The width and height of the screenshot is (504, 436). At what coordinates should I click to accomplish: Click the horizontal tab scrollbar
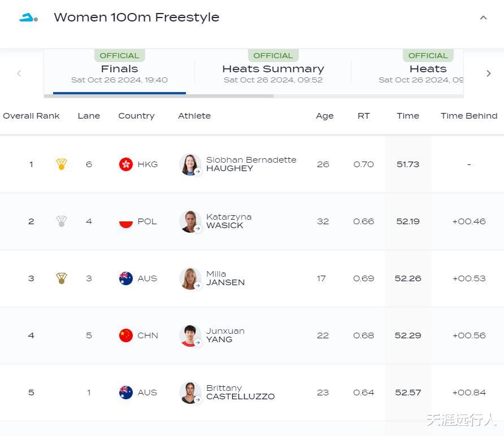point(158,96)
